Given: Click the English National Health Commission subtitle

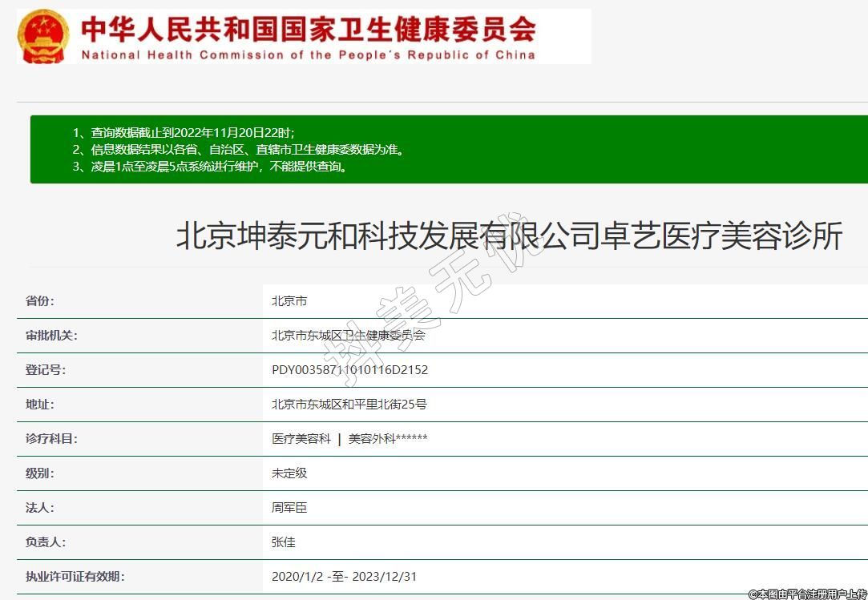Looking at the screenshot, I should (x=309, y=55).
